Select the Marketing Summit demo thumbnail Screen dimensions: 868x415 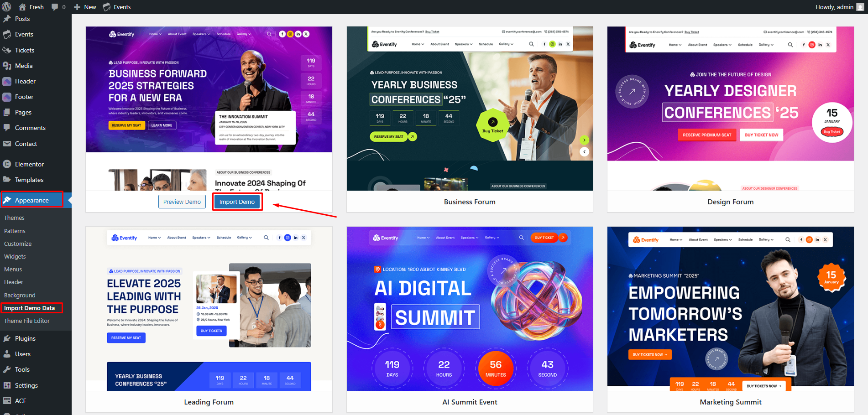point(730,309)
